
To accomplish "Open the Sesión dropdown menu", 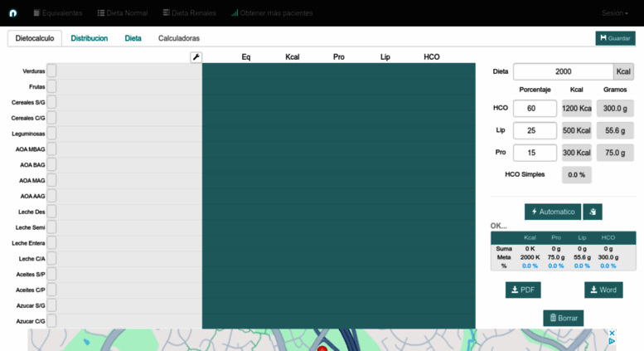I will click(614, 13).
